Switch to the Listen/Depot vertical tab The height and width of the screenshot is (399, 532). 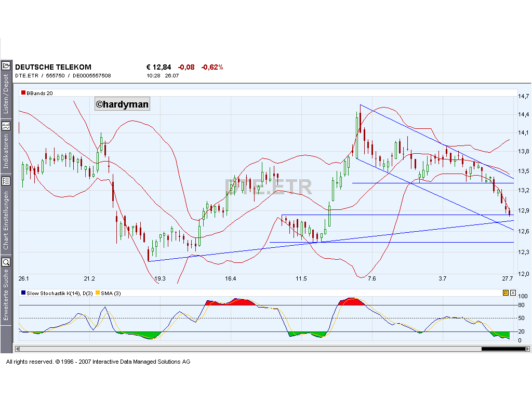[x=7, y=94]
